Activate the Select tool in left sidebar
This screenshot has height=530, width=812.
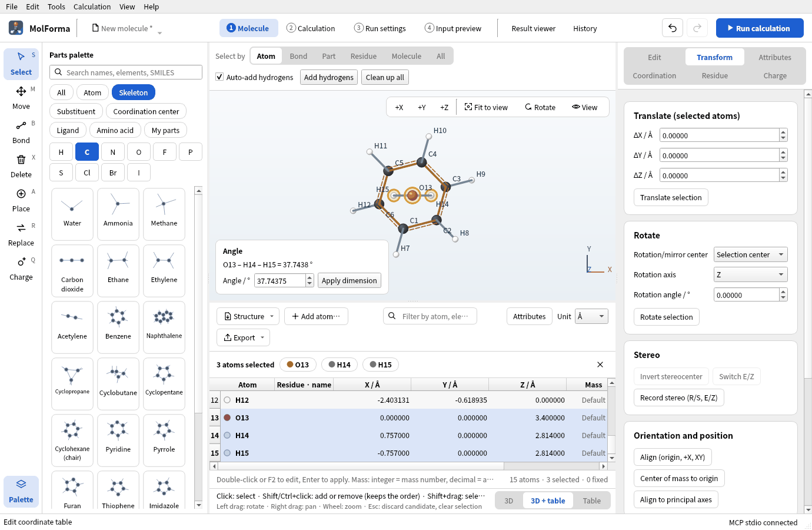coord(21,64)
